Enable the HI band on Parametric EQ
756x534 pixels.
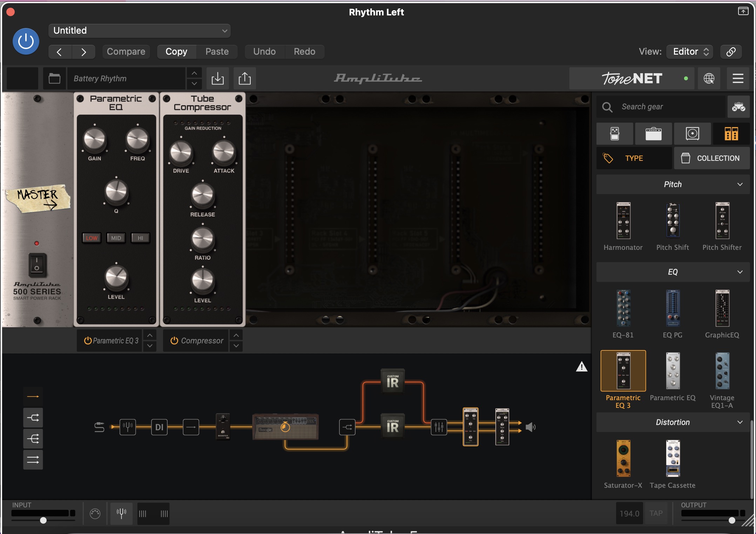[140, 238]
